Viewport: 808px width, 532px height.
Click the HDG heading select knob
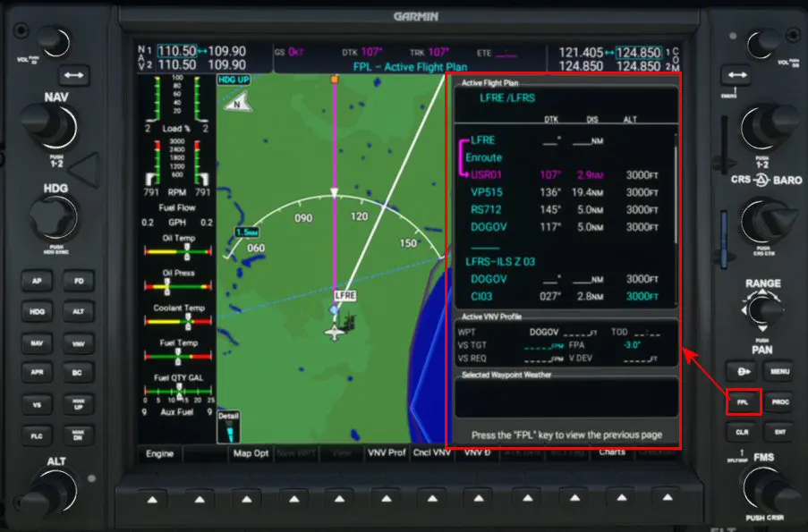pos(52,218)
